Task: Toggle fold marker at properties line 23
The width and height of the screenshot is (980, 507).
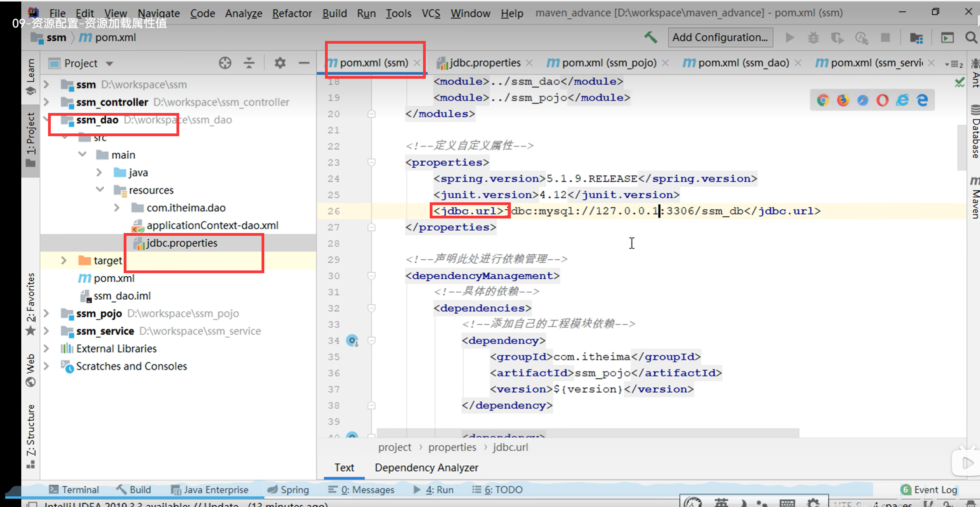Action: pyautogui.click(x=371, y=162)
